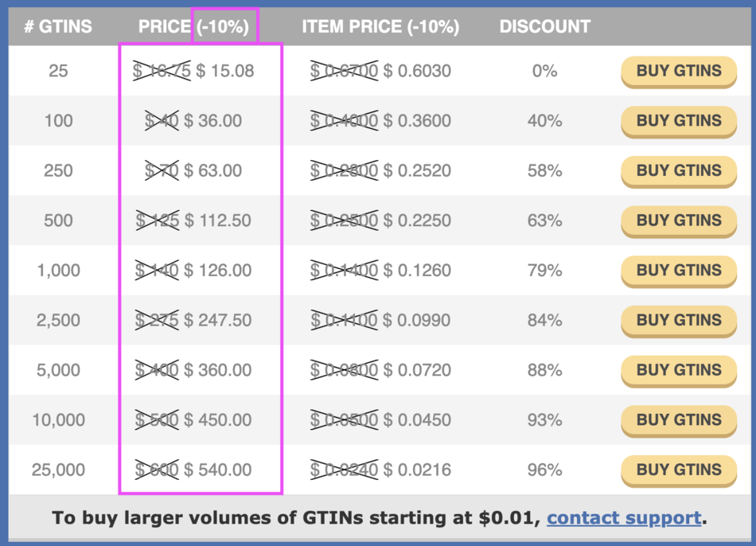Click the 10,000 quantity cell
The height and width of the screenshot is (546, 756).
coord(58,419)
